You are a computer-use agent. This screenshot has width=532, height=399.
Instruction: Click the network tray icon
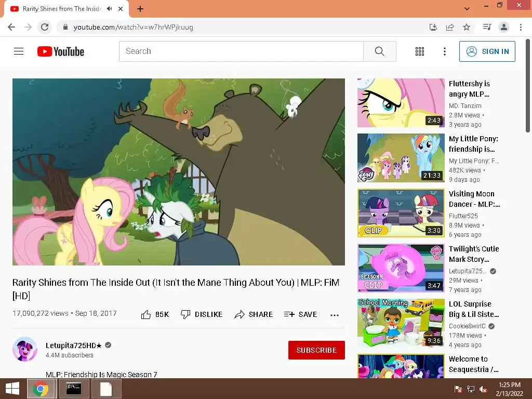tap(471, 389)
